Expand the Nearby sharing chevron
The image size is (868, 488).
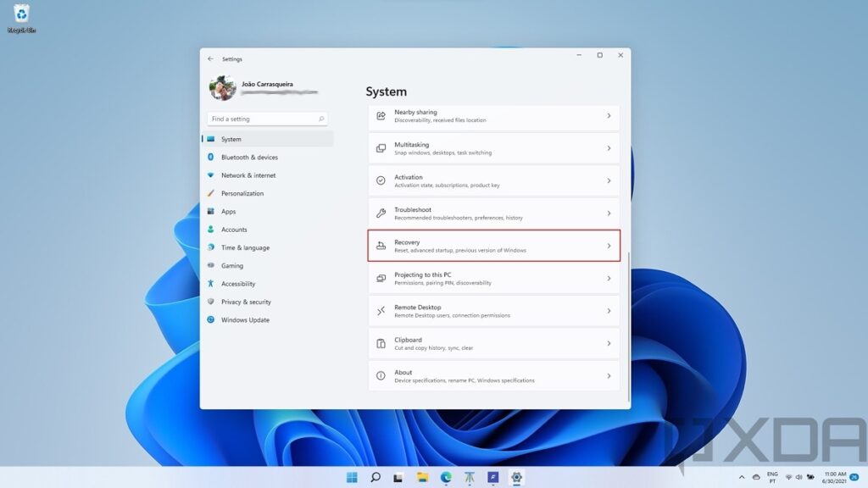pyautogui.click(x=609, y=116)
